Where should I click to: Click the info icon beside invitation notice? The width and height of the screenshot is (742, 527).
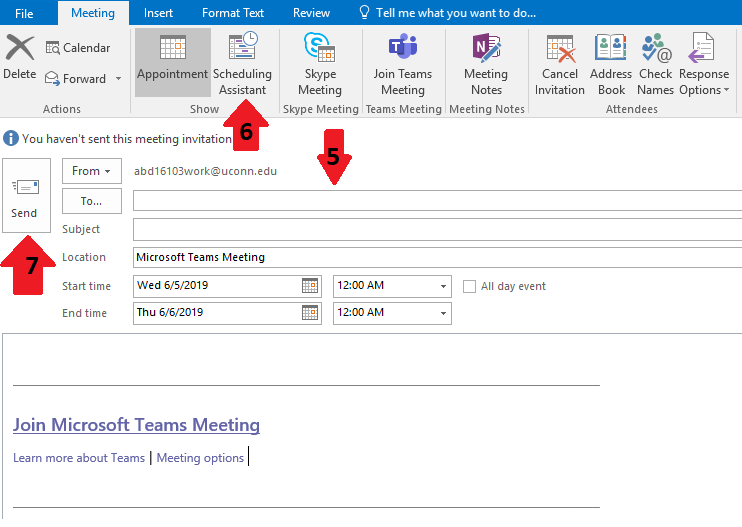pos(10,139)
